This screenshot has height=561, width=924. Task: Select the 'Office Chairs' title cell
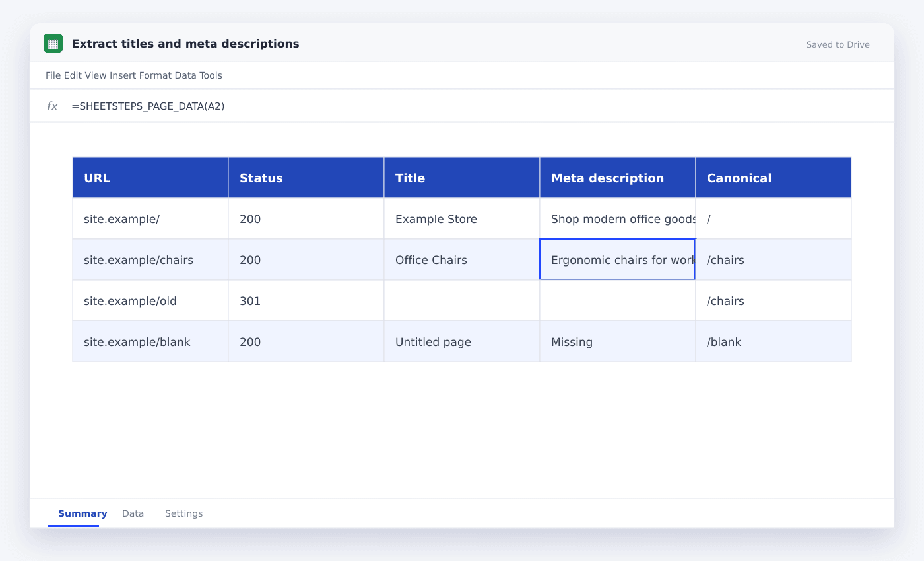coord(462,259)
